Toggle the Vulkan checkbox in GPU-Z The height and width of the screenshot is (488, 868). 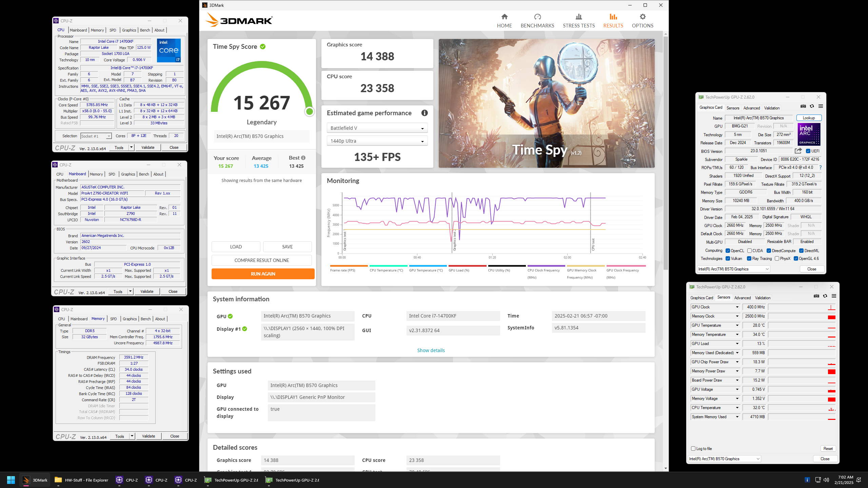(728, 259)
